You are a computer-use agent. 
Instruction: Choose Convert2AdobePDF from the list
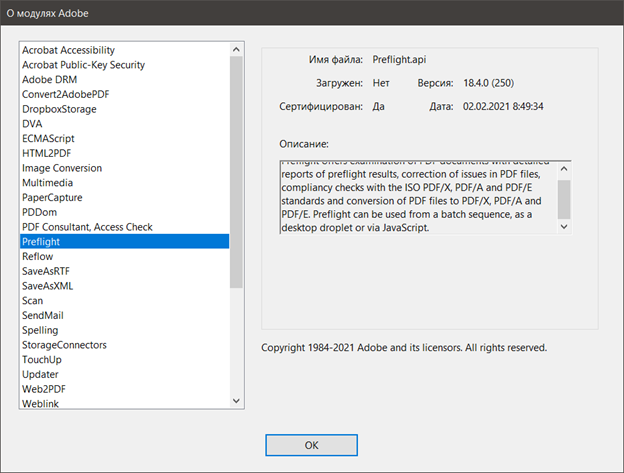point(125,94)
